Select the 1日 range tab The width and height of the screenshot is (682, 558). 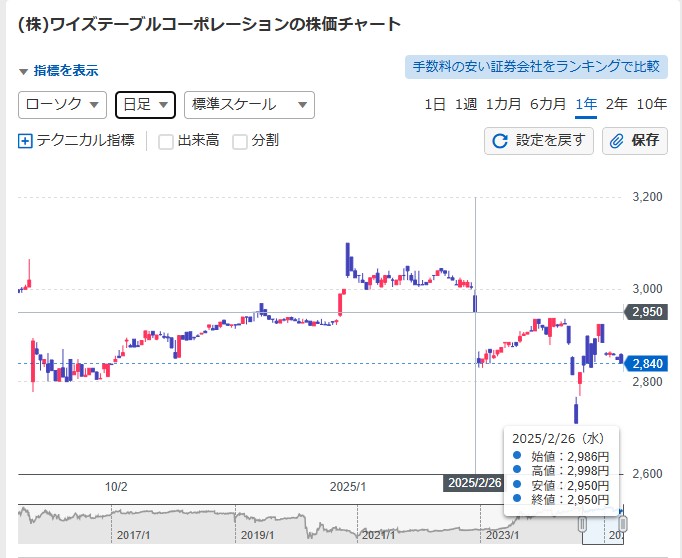click(435, 104)
